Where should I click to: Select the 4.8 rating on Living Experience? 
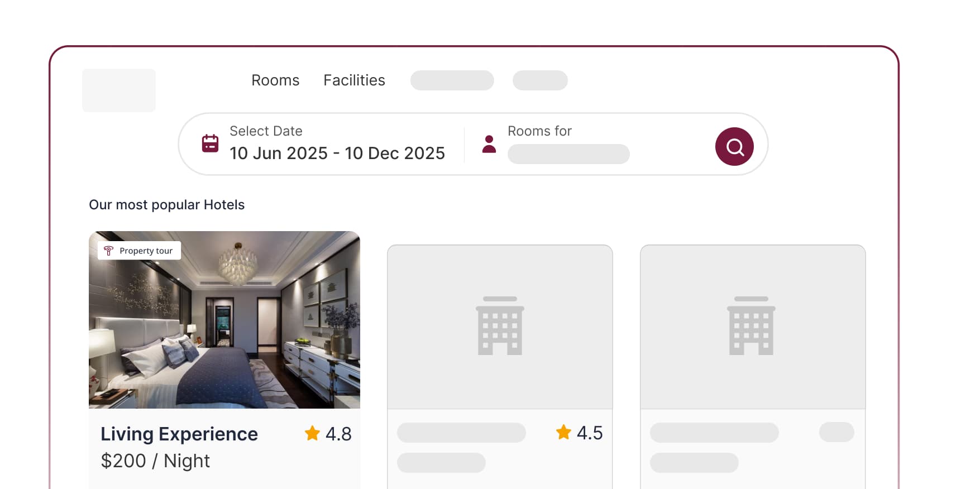[339, 433]
